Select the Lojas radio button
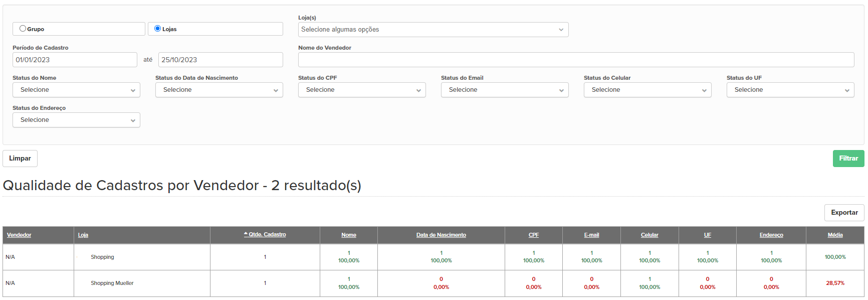This screenshot has width=868, height=300. 157,29
